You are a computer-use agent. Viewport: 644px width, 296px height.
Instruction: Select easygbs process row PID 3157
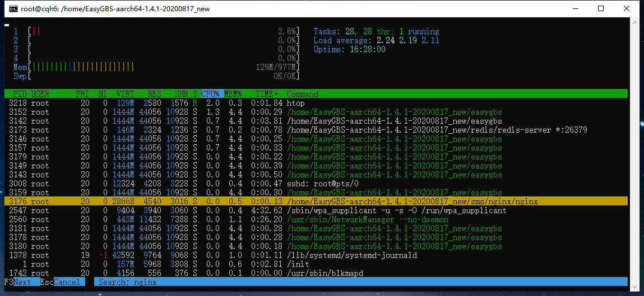tap(316, 148)
